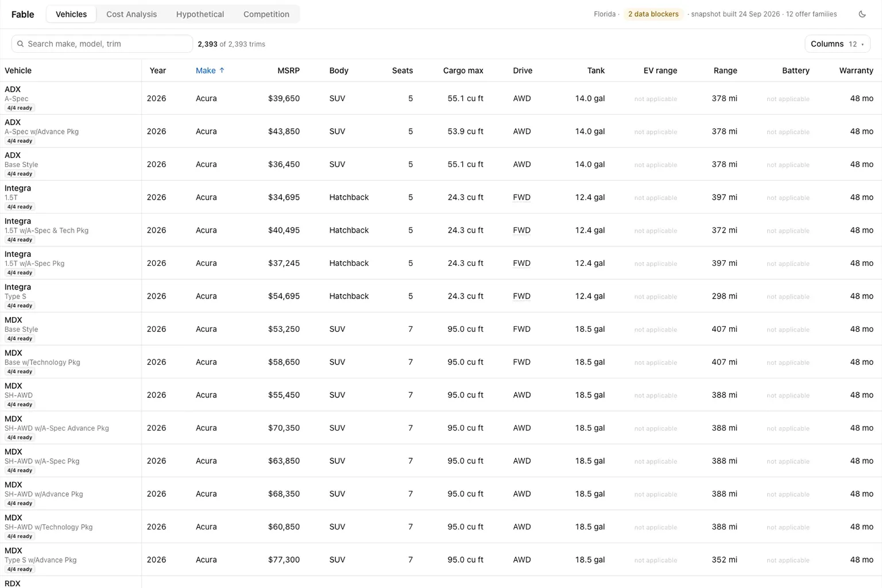This screenshot has width=882, height=588.
Task: Select the Competition tab
Action: tap(266, 14)
